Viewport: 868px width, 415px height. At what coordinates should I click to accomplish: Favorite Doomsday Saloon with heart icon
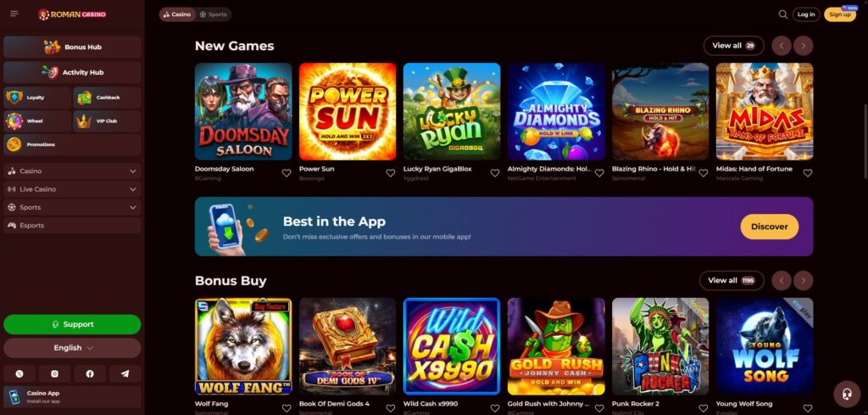[x=287, y=173]
